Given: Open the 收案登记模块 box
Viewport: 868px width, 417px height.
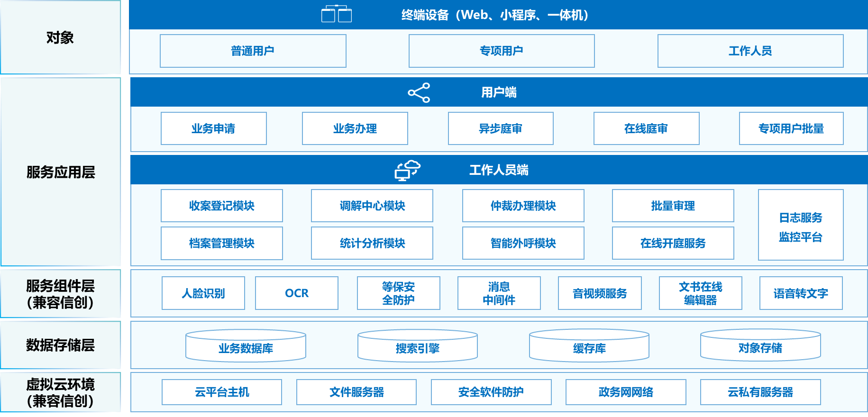Looking at the screenshot, I should point(221,206).
